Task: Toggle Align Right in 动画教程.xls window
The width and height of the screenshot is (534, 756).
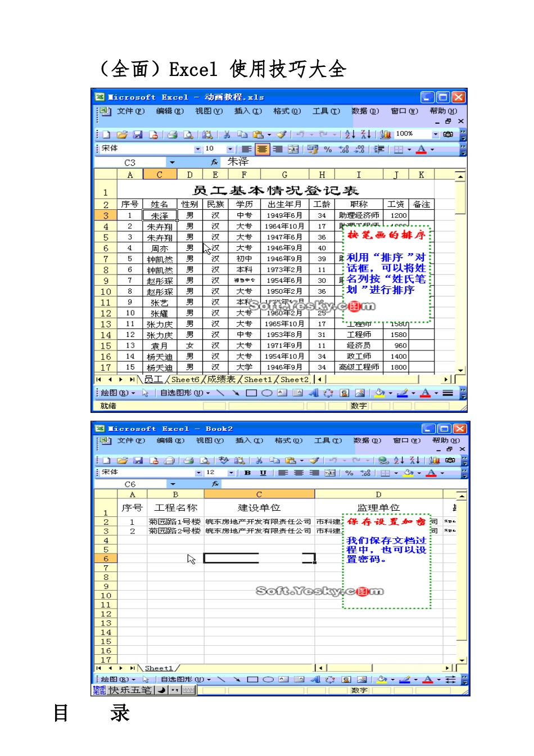Action: 278,149
